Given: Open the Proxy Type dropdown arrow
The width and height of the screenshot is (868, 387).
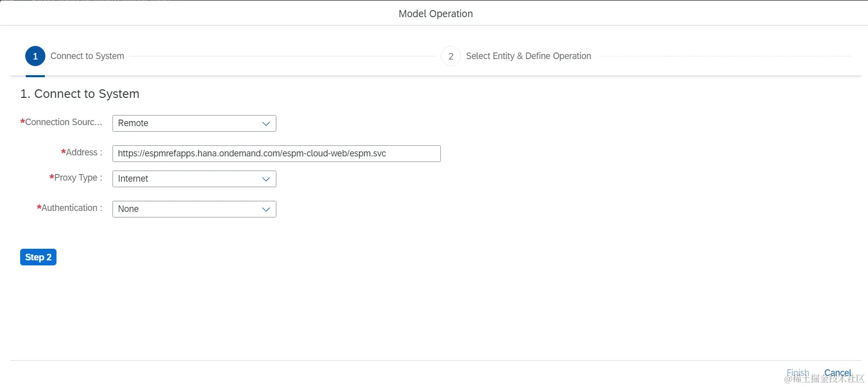Looking at the screenshot, I should coord(266,179).
